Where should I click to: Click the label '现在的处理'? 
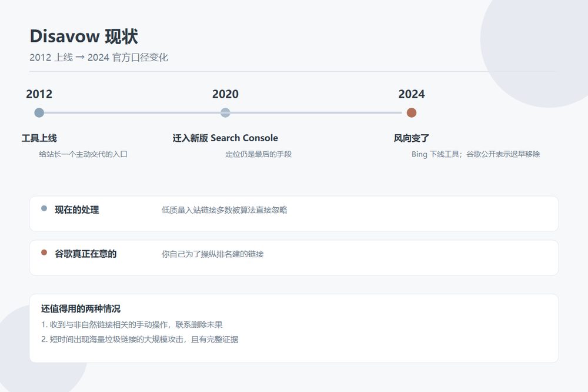[x=77, y=210]
